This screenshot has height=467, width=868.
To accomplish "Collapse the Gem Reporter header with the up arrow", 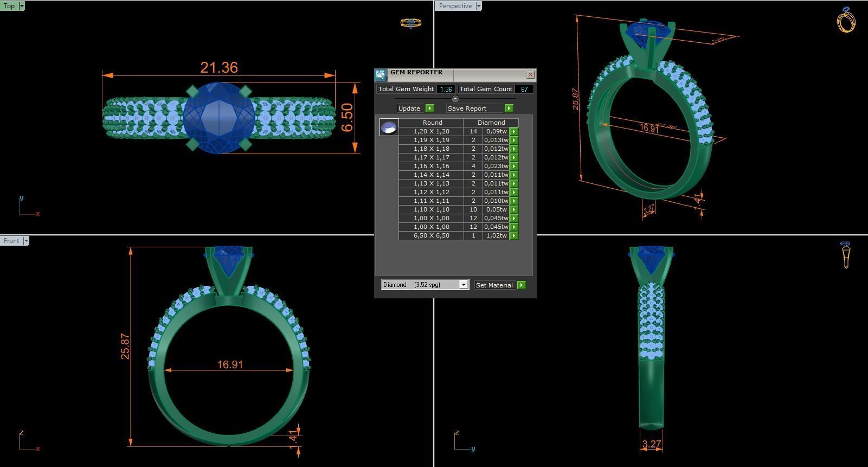I will pos(455,99).
